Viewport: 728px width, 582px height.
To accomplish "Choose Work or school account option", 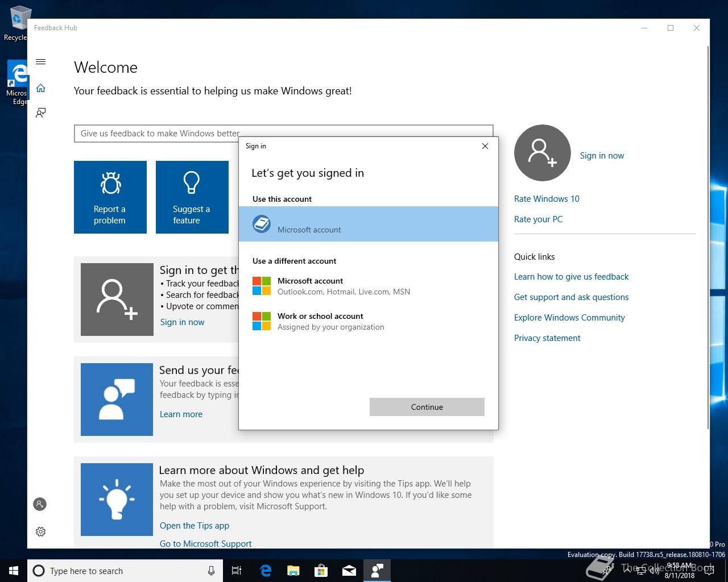I will (369, 321).
